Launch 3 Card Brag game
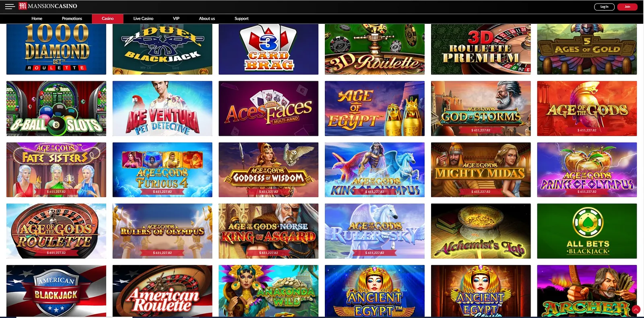 [x=268, y=49]
